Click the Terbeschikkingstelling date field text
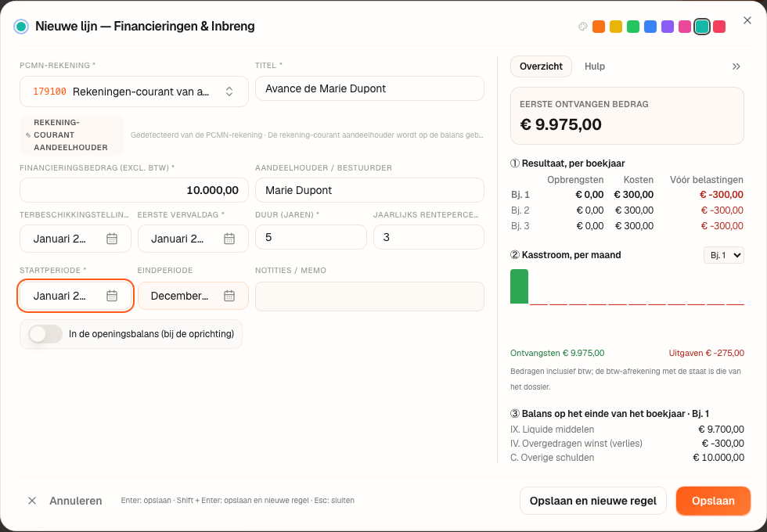This screenshot has width=767, height=532. pyautogui.click(x=59, y=239)
